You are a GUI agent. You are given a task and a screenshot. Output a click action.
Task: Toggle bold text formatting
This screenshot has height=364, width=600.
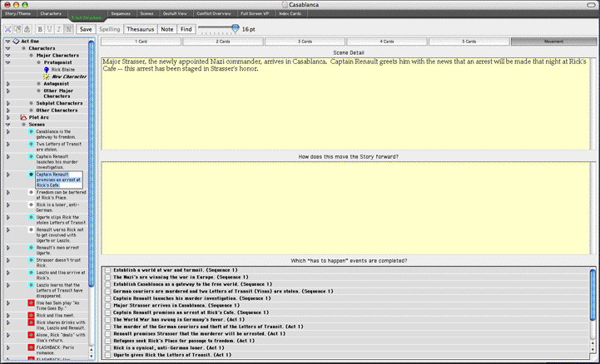point(40,29)
